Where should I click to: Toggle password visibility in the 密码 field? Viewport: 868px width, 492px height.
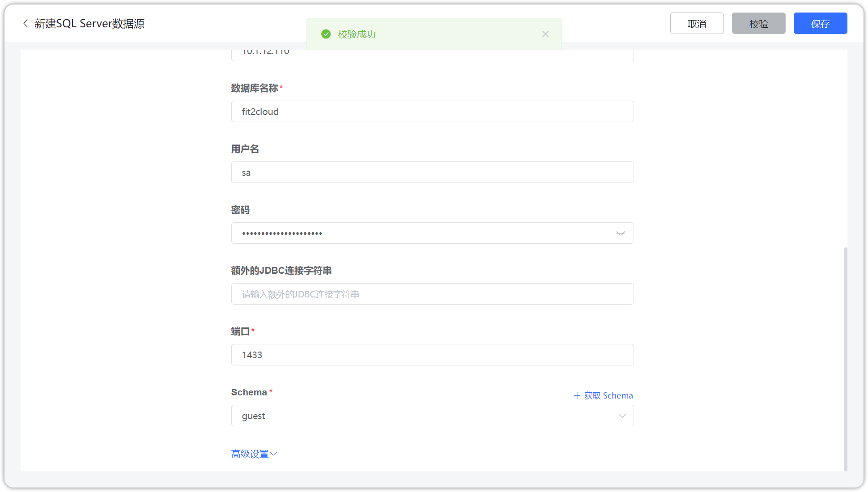coord(620,233)
